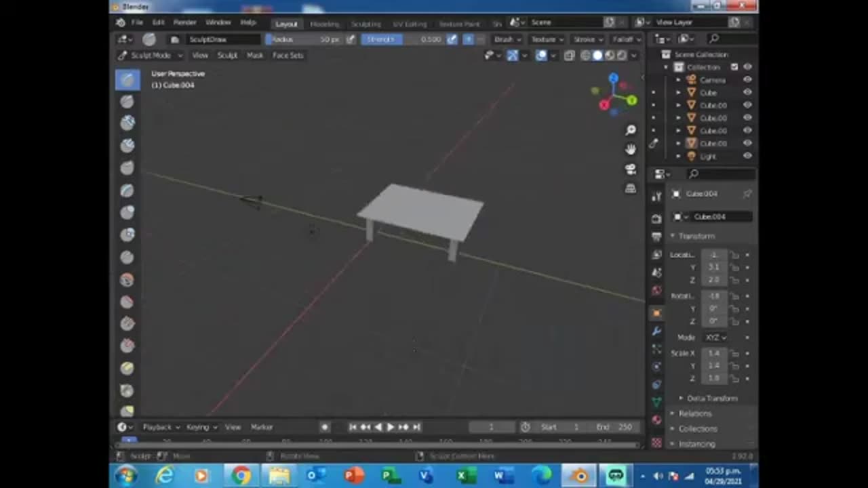Select the Crease brush tool
The width and height of the screenshot is (868, 488).
tap(127, 258)
